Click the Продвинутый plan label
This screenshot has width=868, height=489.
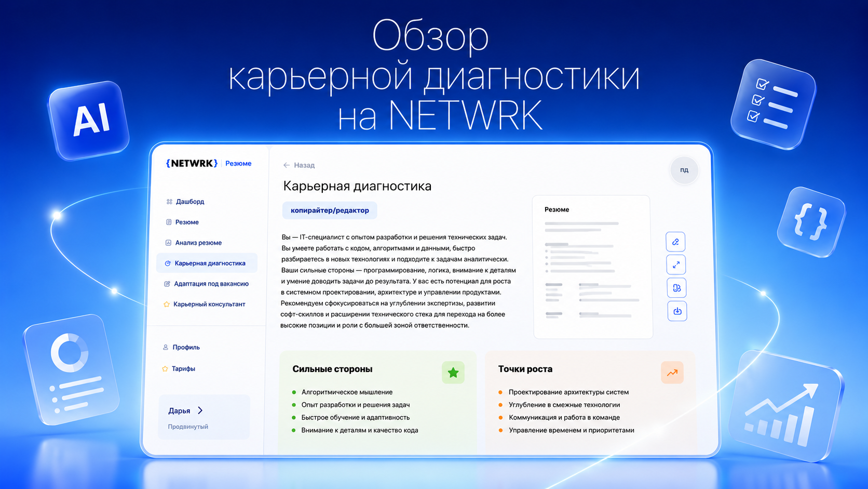click(x=188, y=427)
